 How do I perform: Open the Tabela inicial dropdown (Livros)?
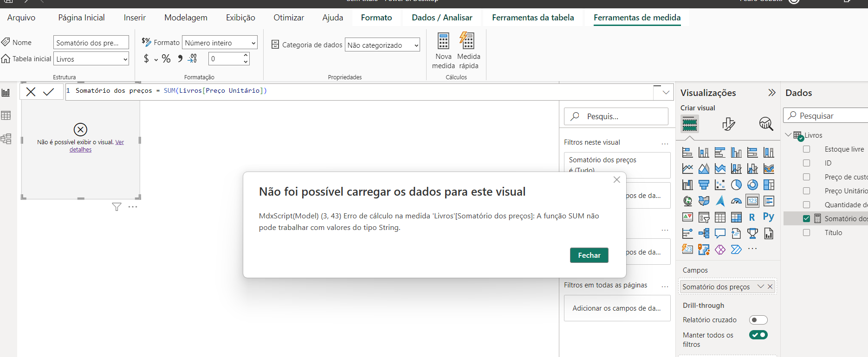(x=91, y=59)
